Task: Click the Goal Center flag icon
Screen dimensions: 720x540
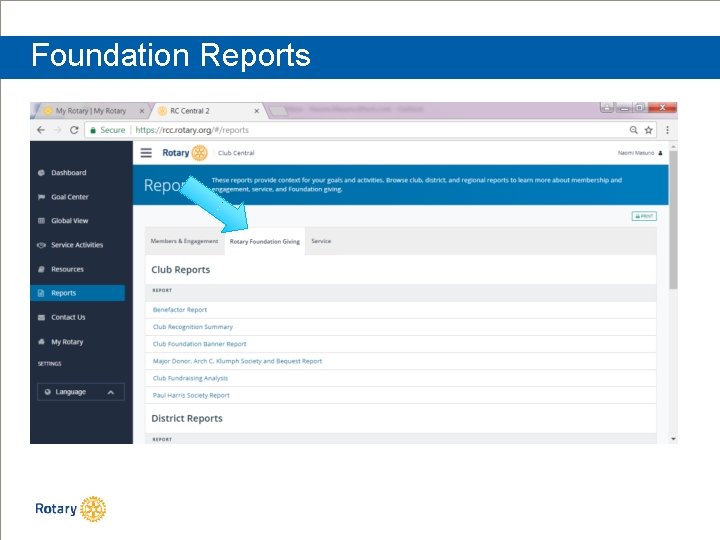Action: pos(41,197)
